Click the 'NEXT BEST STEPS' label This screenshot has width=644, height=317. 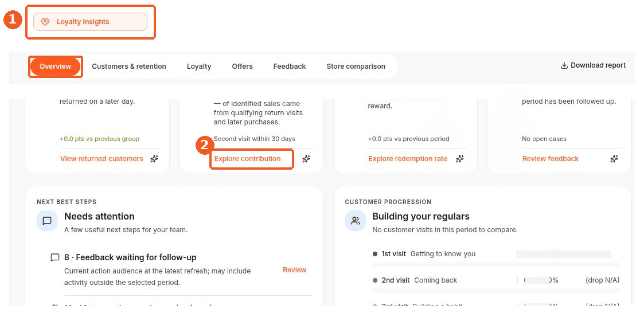tap(67, 202)
